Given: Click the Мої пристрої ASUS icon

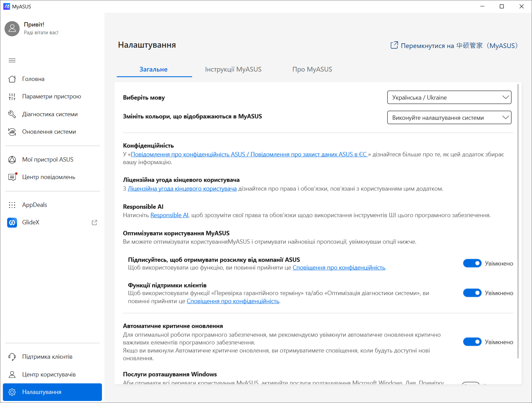Looking at the screenshot, I should point(12,160).
